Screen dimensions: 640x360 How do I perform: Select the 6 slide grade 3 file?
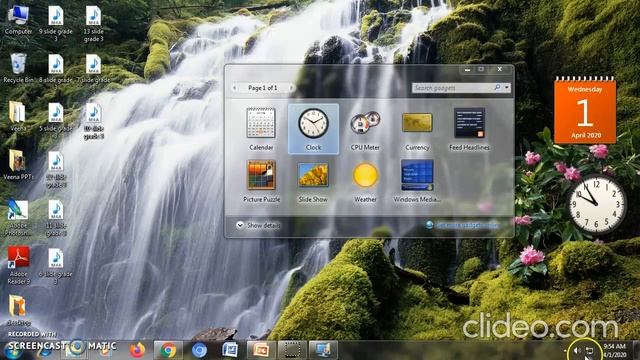[x=56, y=266]
